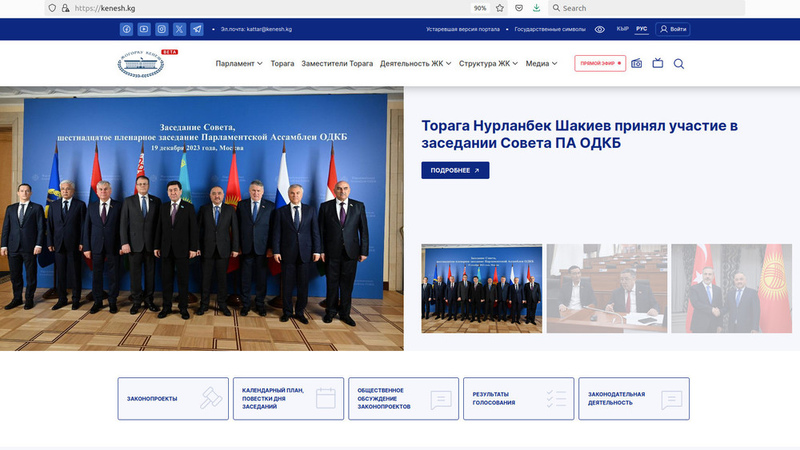
Task: Click the Войти login button
Action: click(x=673, y=30)
